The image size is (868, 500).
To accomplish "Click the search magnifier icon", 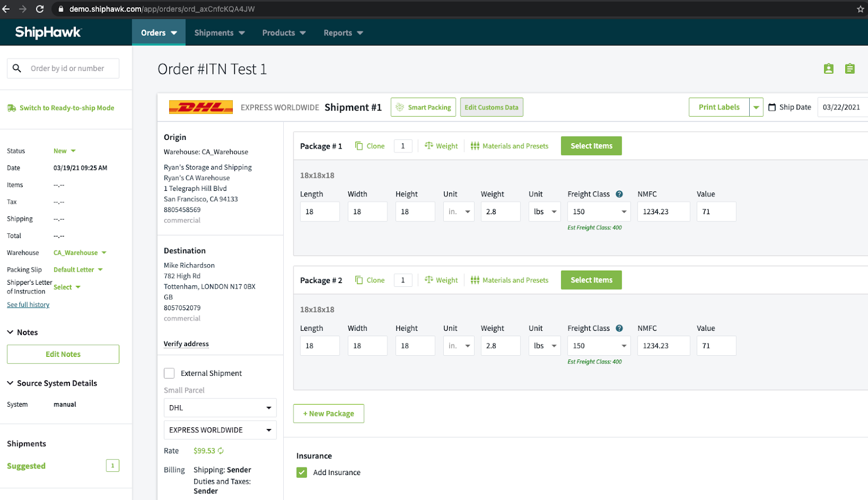I will [x=17, y=68].
